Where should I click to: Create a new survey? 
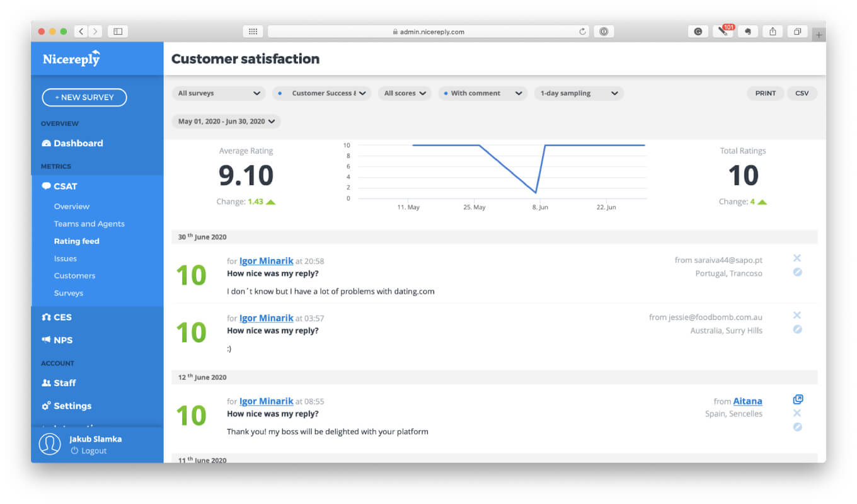84,98
